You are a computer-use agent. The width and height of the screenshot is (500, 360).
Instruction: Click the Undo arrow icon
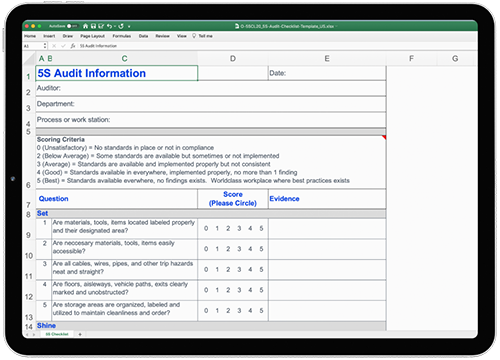[x=109, y=26]
